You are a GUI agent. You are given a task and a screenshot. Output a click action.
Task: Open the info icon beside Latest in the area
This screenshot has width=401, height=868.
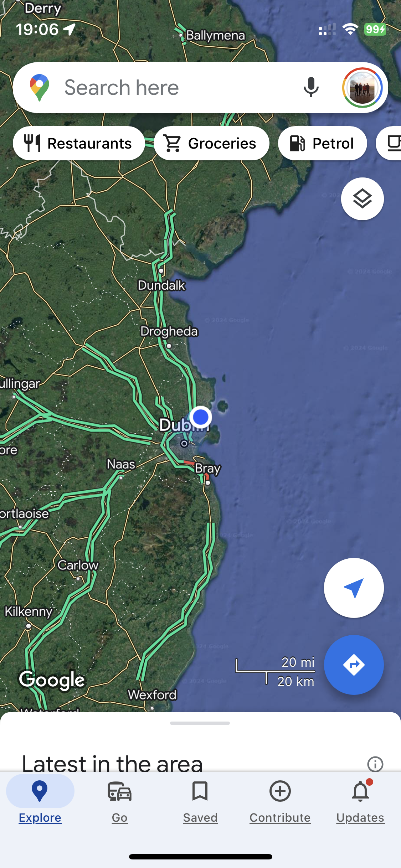pos(375,764)
